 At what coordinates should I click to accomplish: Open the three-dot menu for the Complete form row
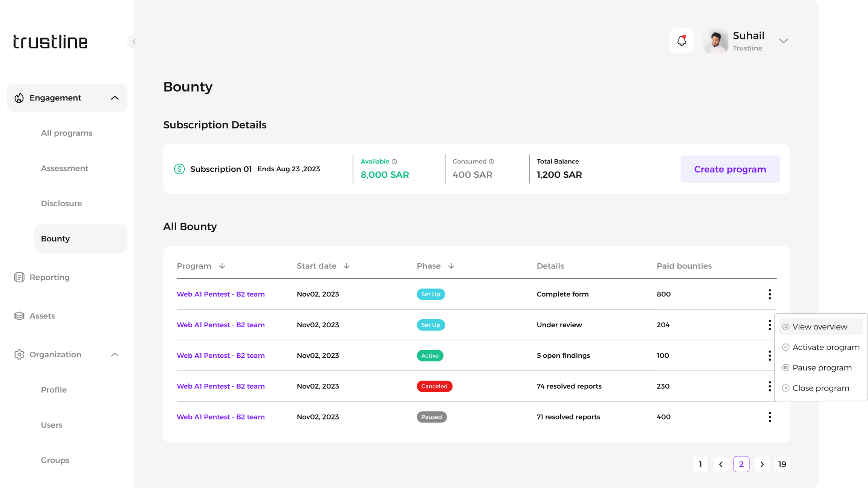[769, 294]
